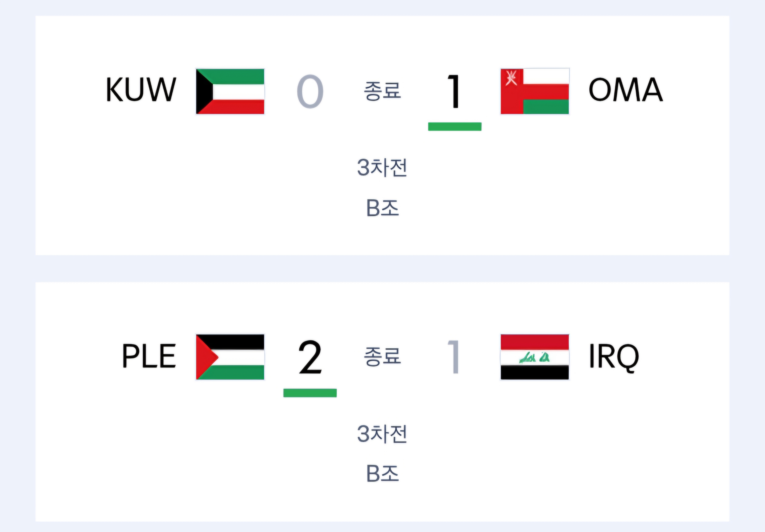
Task: Select the KUW team label
Action: coord(141,89)
